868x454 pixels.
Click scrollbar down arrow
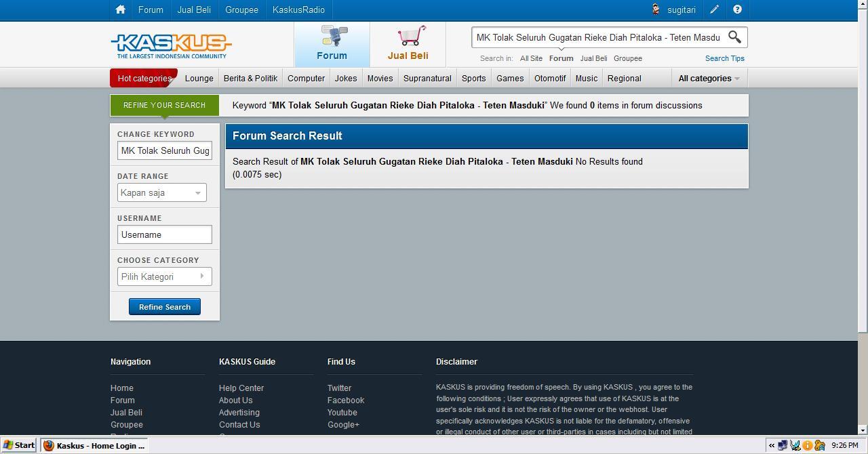(x=863, y=430)
